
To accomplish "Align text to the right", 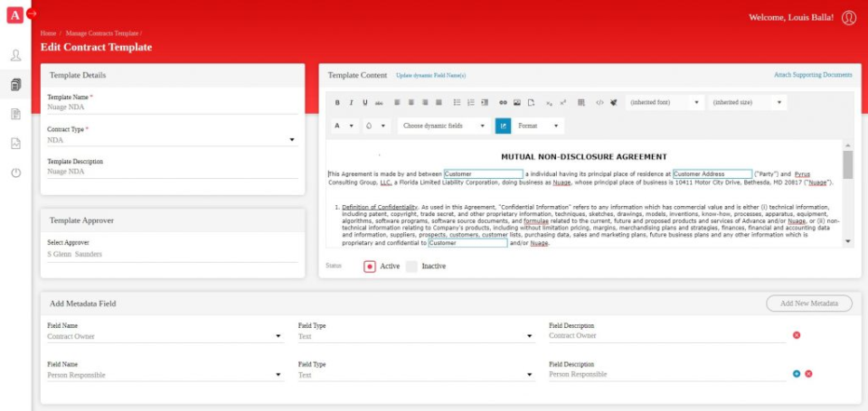I will point(425,102).
